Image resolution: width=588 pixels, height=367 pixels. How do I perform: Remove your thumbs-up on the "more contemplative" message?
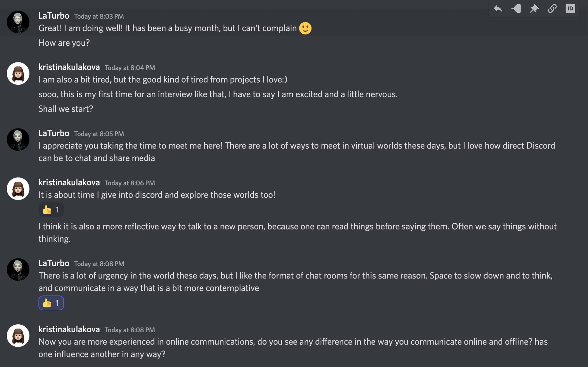51,303
